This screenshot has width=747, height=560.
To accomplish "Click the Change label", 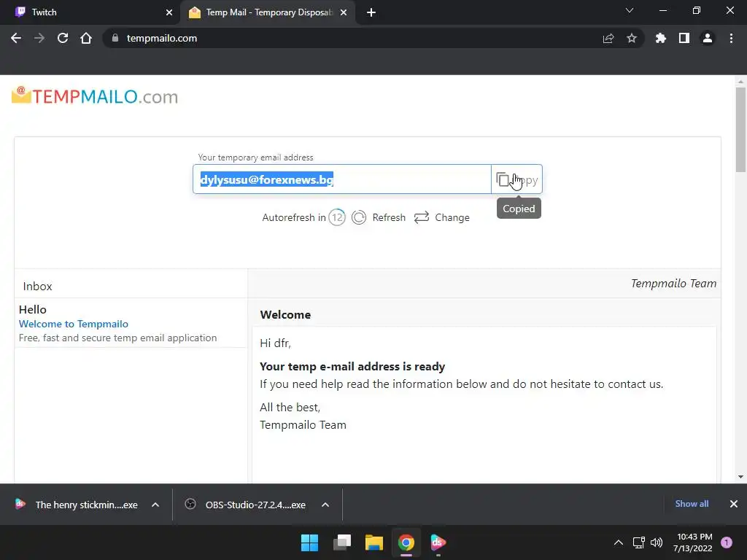I will point(452,217).
